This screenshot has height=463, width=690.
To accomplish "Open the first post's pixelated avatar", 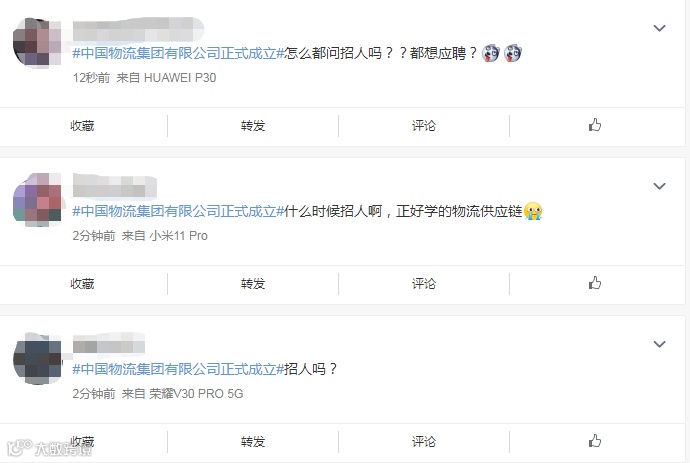I will coord(37,43).
